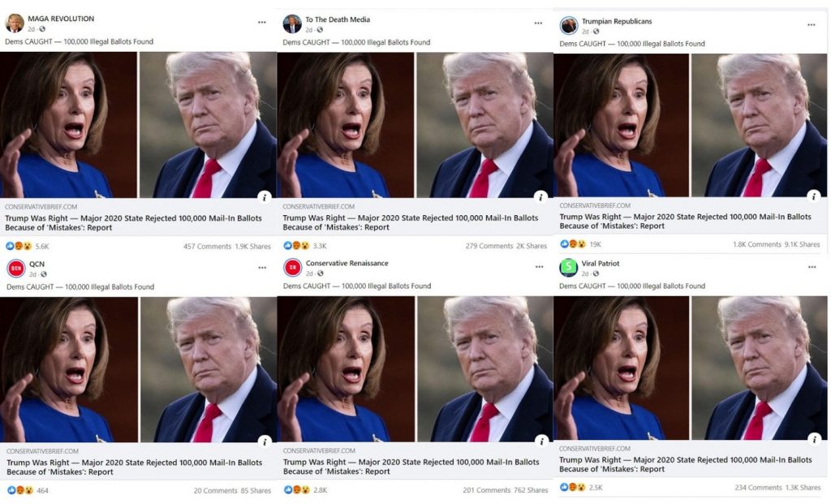View 85 Shares on the QCN post
This screenshot has height=504, width=831.
255,490
